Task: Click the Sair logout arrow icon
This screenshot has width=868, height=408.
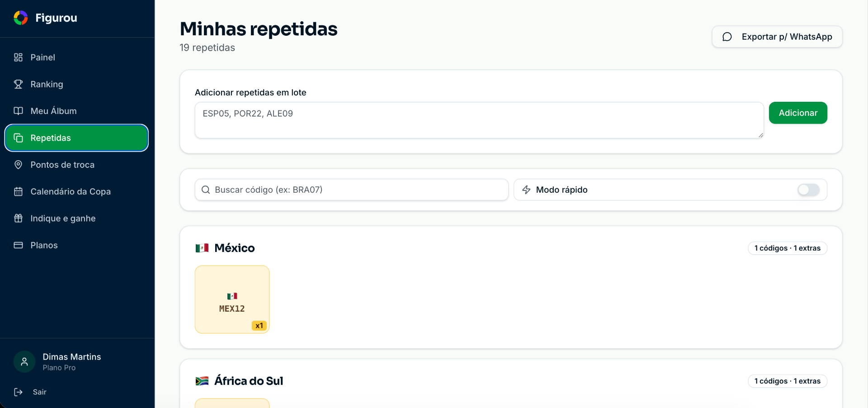Action: (x=18, y=392)
